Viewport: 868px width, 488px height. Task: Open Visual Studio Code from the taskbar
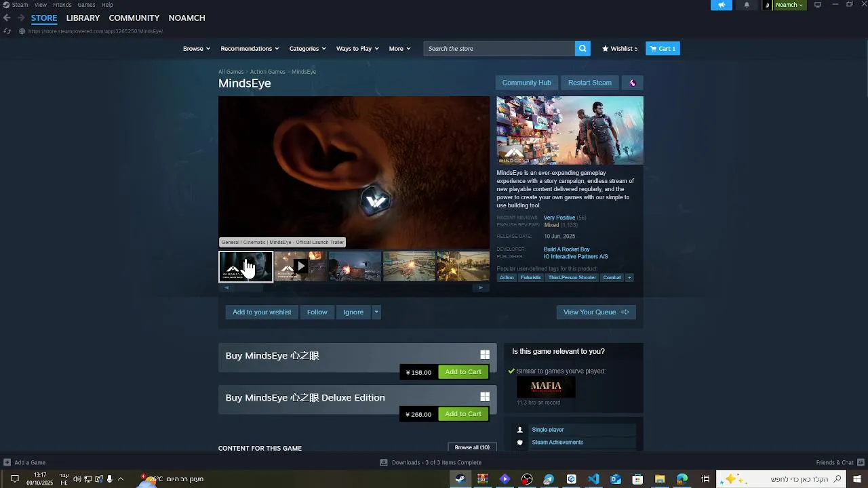(593, 479)
